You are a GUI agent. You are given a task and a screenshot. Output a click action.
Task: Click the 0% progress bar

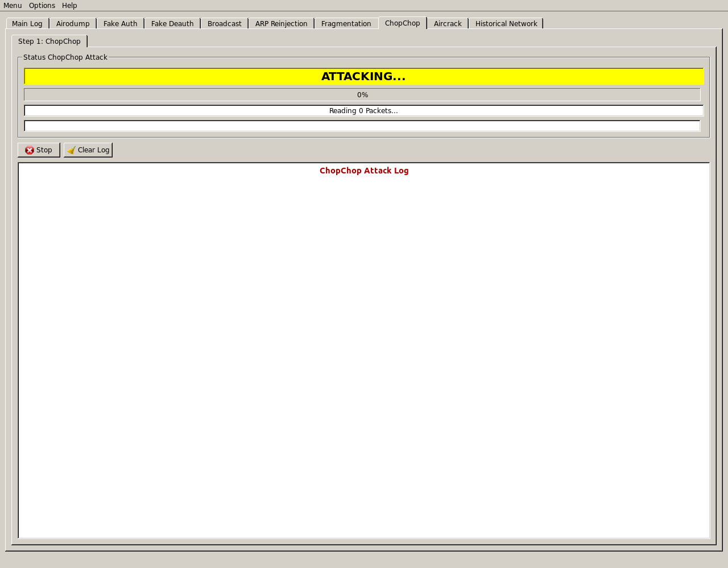tap(362, 95)
